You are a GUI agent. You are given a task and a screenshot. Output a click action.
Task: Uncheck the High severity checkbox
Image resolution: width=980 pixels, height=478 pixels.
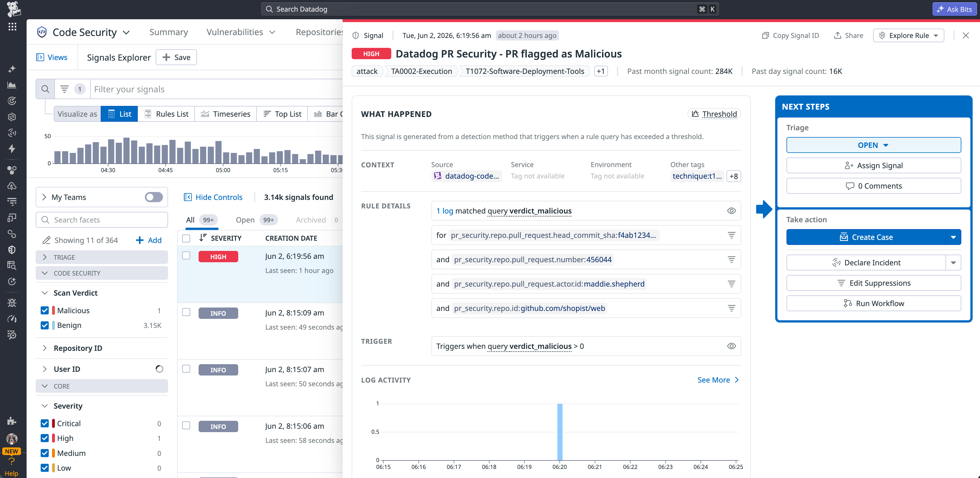[44, 438]
